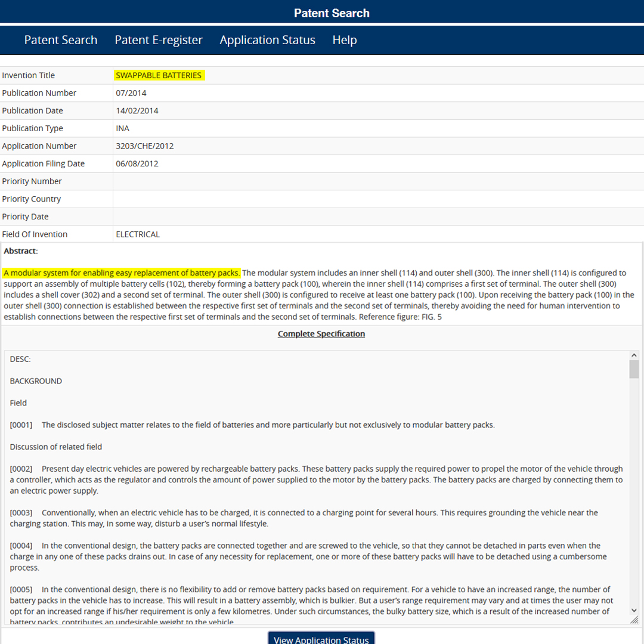
Task: Click the Patent Search page header title
Action: tap(332, 13)
